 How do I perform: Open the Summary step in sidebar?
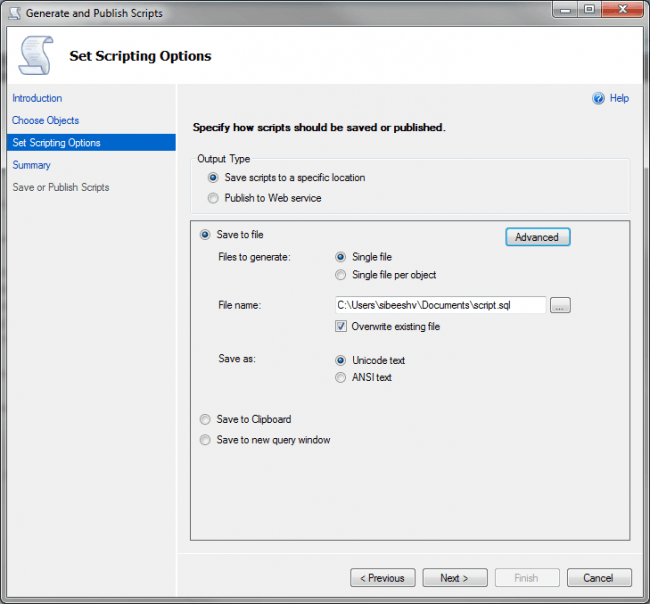31,165
